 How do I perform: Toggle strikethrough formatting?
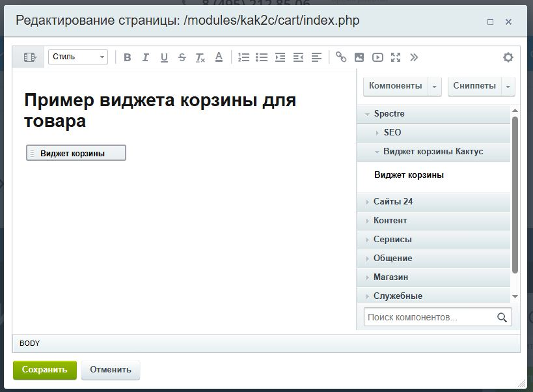click(x=182, y=57)
